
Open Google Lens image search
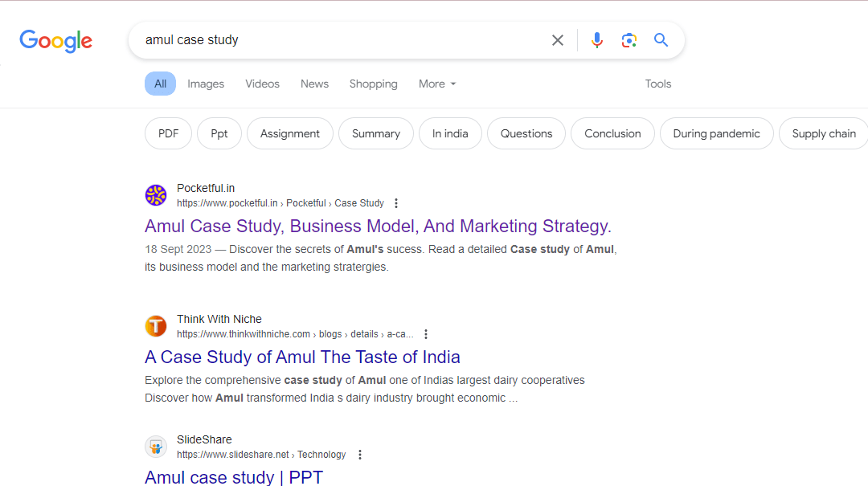628,40
